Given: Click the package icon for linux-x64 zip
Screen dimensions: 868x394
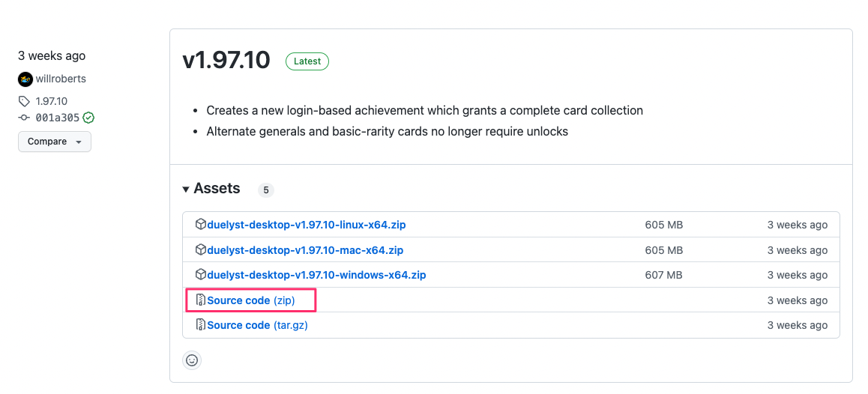Looking at the screenshot, I should tap(200, 224).
